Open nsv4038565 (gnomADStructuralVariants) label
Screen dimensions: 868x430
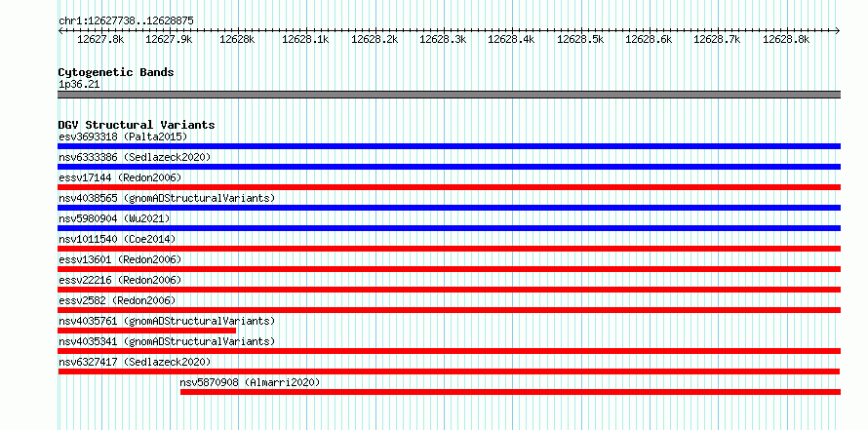click(x=167, y=198)
